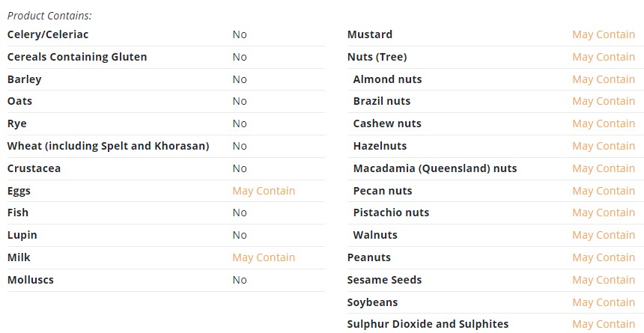This screenshot has width=644, height=333.
Task: Select the Cashew nuts row label
Action: [387, 123]
